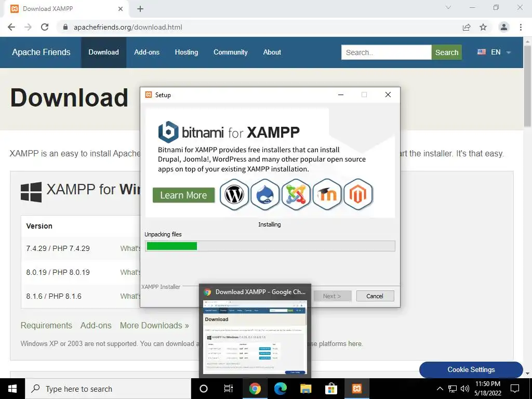
Task: Click Chrome window preview thumbnail
Action: tap(255, 337)
